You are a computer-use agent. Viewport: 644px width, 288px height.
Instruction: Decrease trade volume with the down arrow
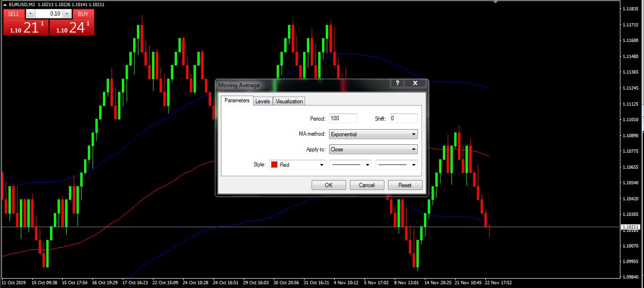[x=30, y=14]
